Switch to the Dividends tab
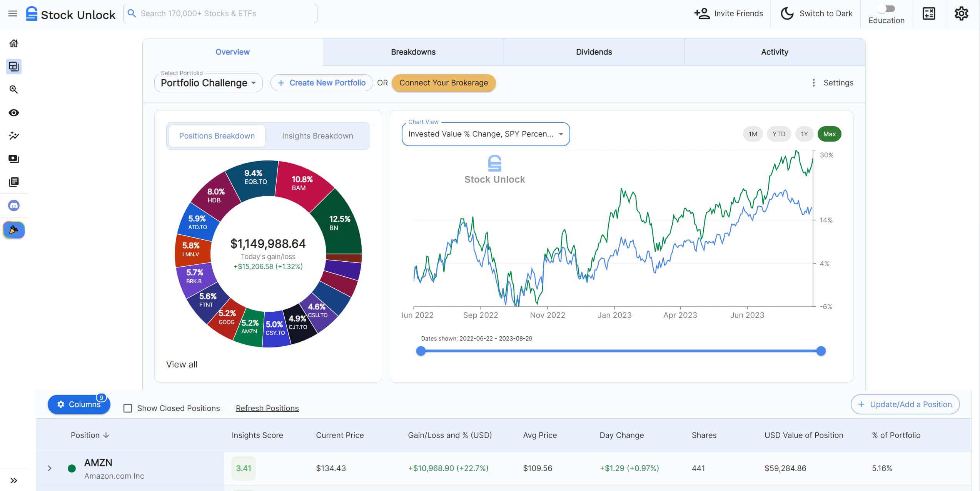Image resolution: width=980 pixels, height=491 pixels. [x=594, y=52]
